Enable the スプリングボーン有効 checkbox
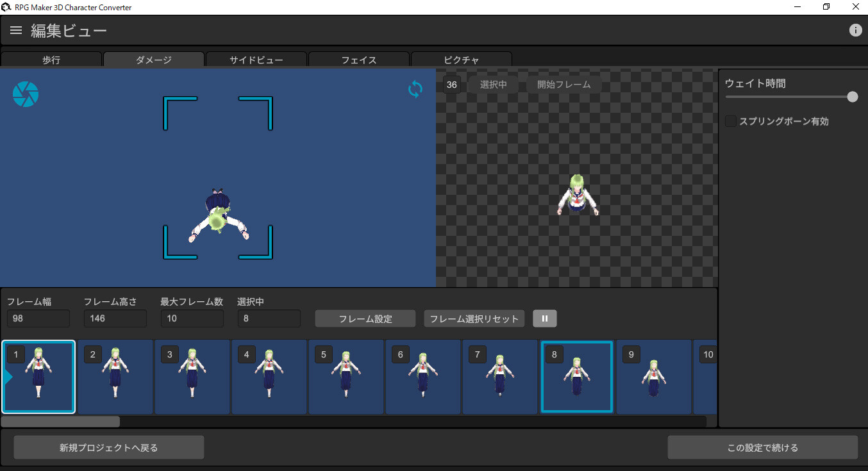The height and width of the screenshot is (471, 868). point(730,120)
